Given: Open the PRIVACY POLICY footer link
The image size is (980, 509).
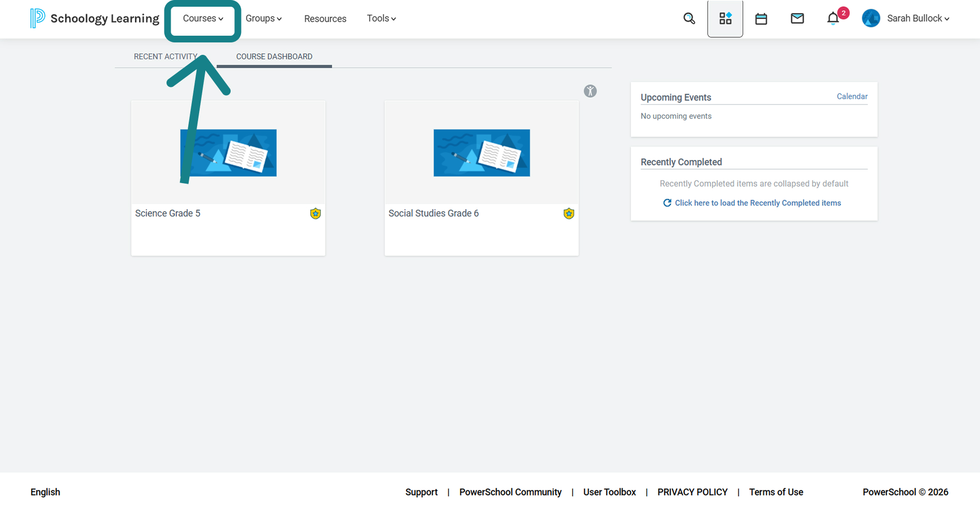Looking at the screenshot, I should point(692,492).
